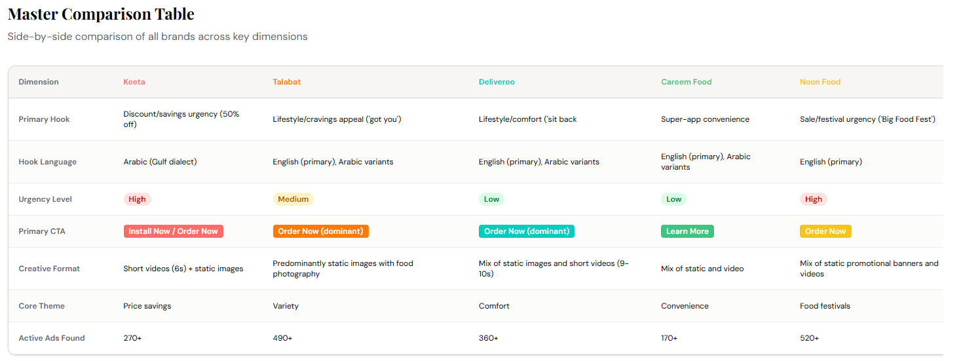Click the red Install Now / Order Now badge
This screenshot has width=980, height=361.
tap(173, 231)
